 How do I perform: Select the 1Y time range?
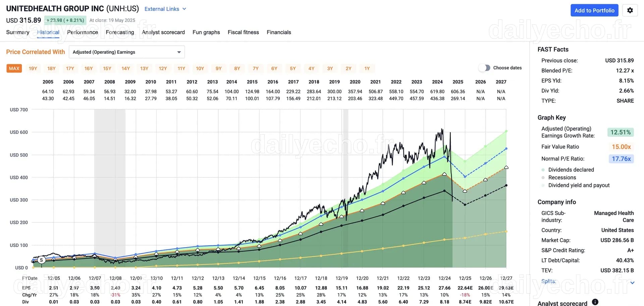[367, 69]
